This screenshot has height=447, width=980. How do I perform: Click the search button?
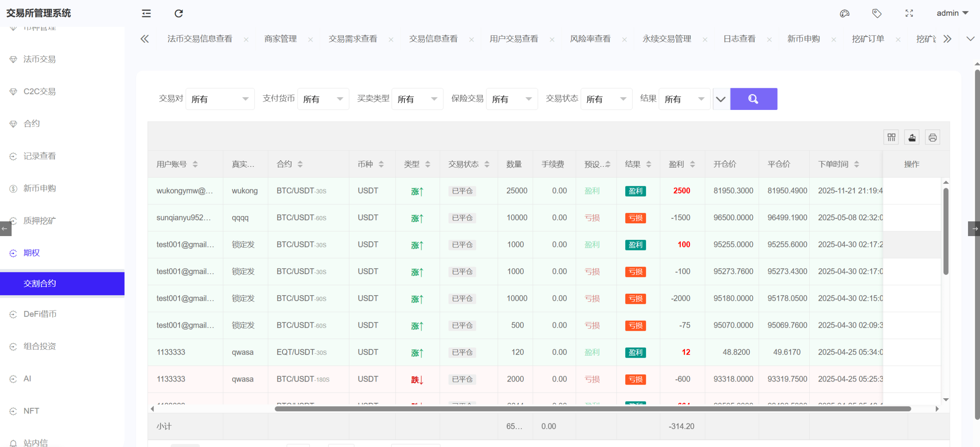coord(753,99)
